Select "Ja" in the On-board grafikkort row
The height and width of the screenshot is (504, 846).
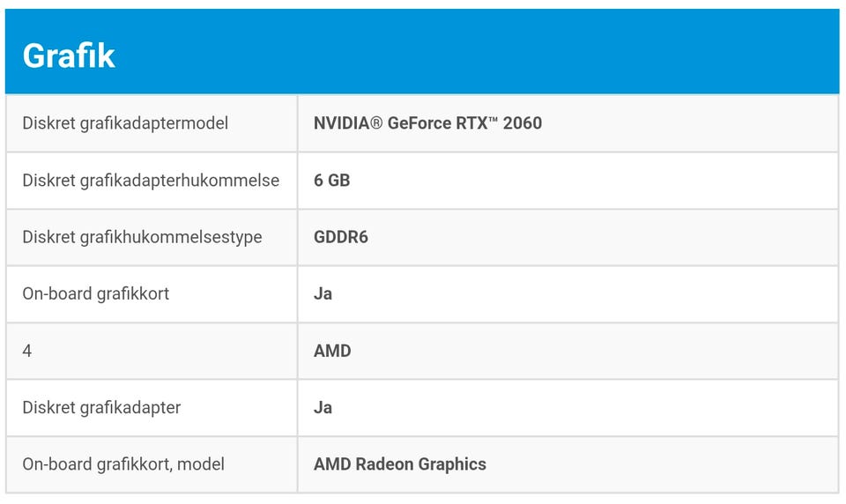tap(323, 293)
